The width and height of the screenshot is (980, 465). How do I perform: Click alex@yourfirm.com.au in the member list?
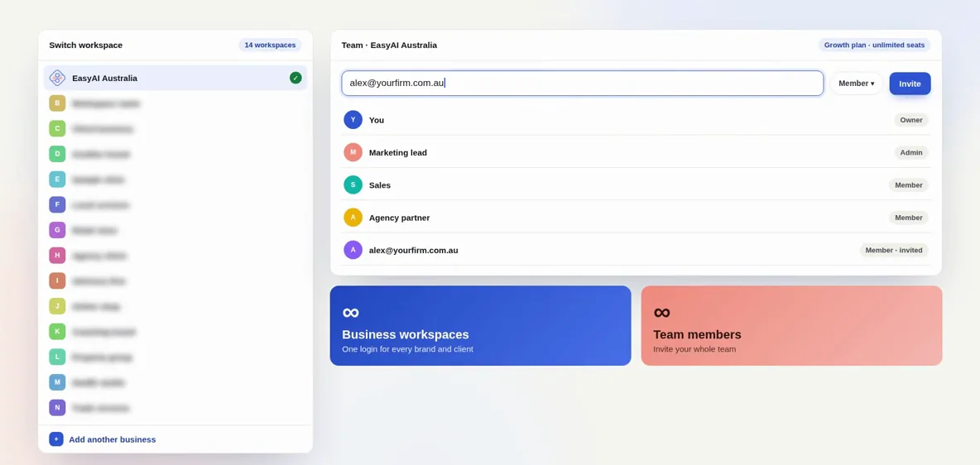tap(414, 250)
